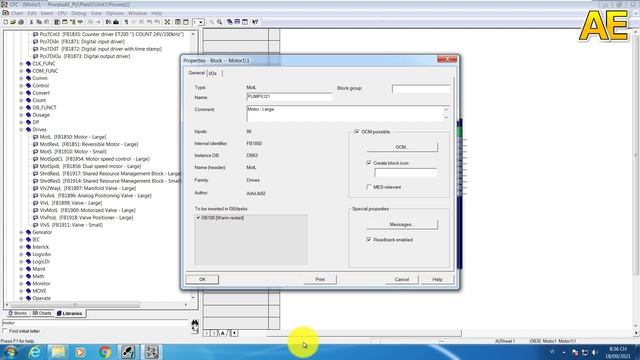Expand the Math folder
Viewport: 640px width, 360px height.
click(x=21, y=276)
